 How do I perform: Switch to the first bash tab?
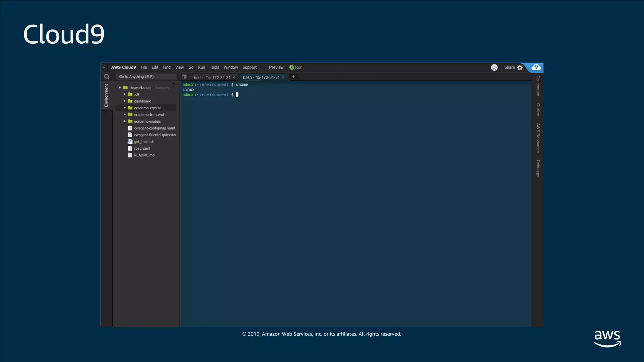pos(212,78)
